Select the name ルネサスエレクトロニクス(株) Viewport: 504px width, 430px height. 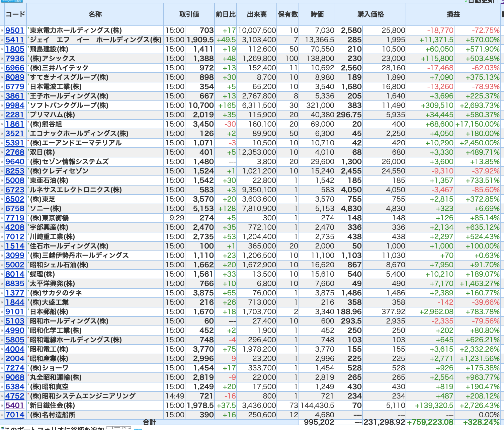[x=76, y=190]
